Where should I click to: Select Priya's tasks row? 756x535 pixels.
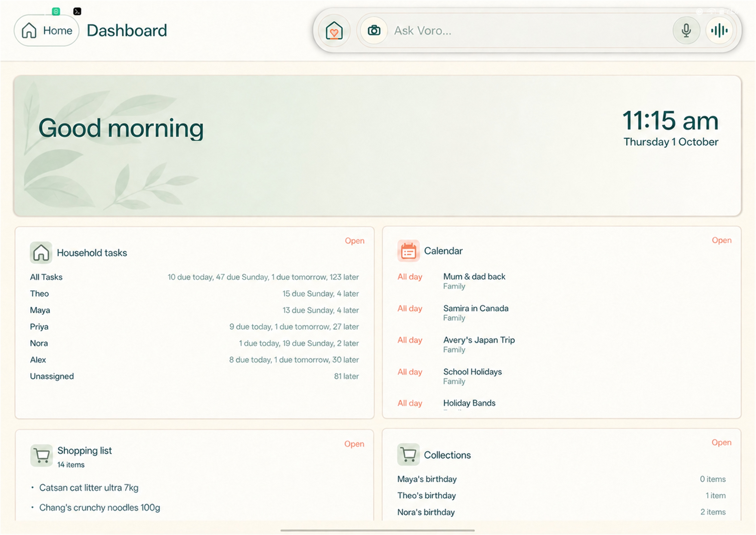(x=194, y=327)
